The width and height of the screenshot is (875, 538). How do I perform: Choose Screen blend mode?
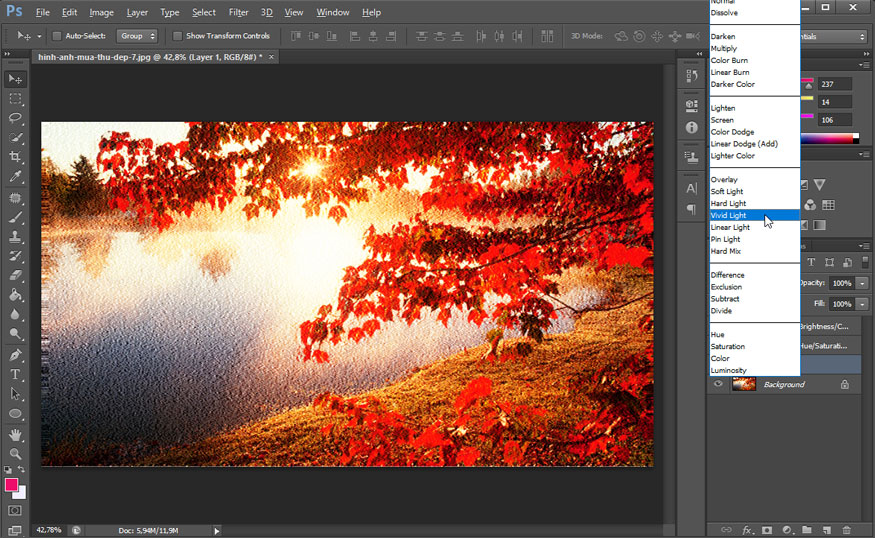tap(754, 120)
